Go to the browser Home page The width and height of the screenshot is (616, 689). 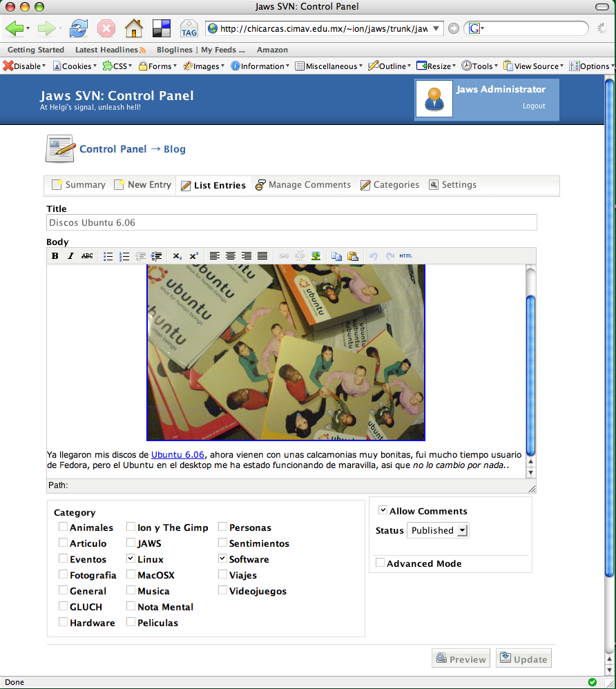pos(134,28)
